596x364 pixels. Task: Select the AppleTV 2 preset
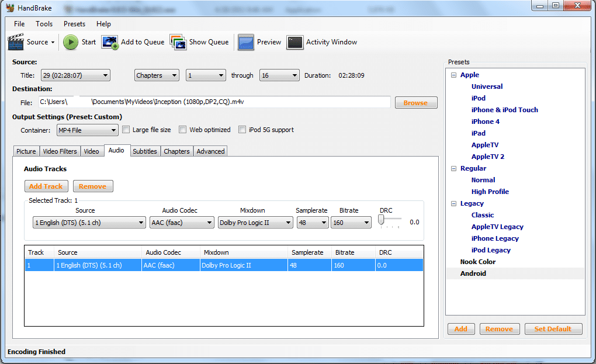(488, 157)
